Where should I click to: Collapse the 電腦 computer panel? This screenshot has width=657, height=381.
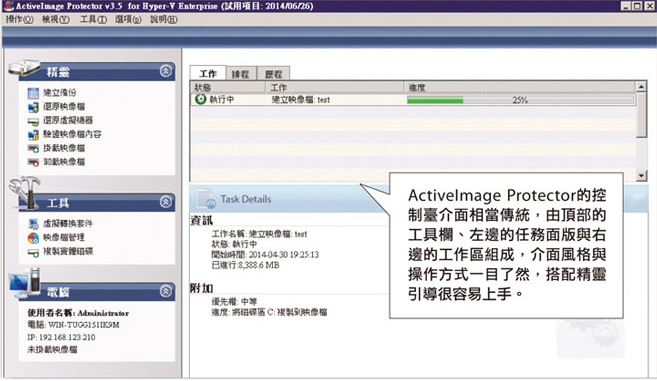tap(166, 291)
